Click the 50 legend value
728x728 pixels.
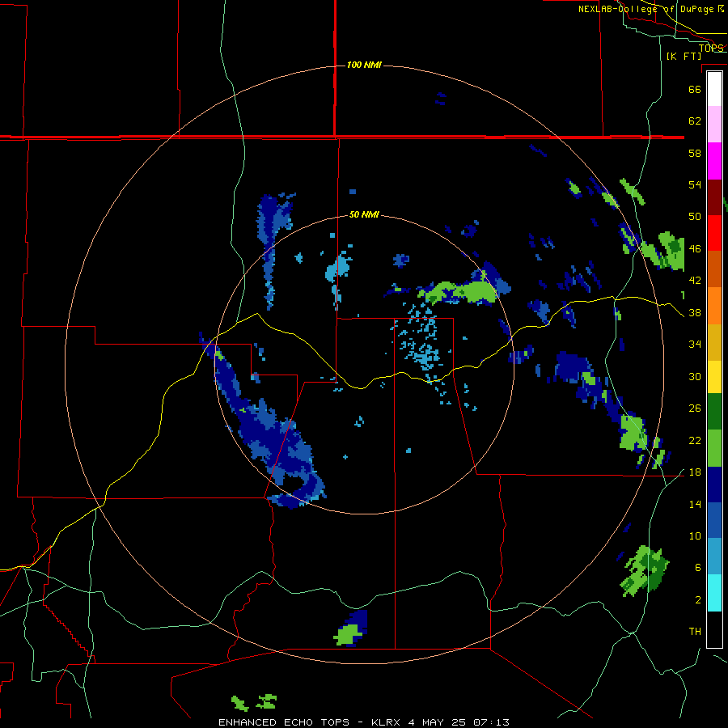(695, 216)
